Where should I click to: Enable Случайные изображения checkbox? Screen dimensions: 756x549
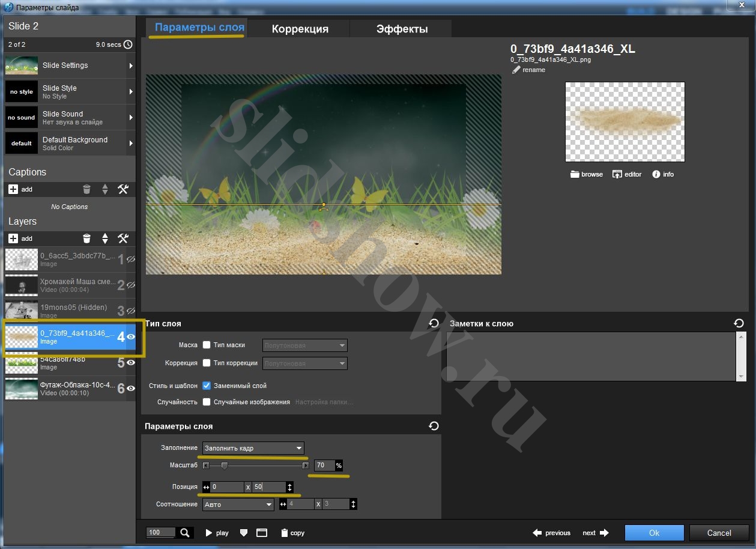point(207,402)
